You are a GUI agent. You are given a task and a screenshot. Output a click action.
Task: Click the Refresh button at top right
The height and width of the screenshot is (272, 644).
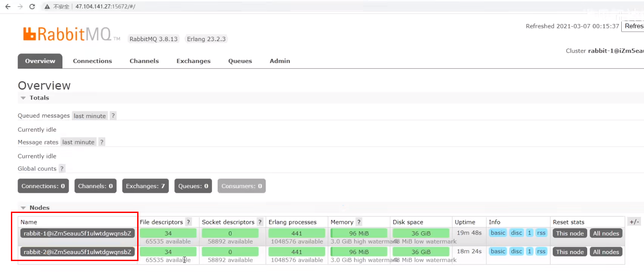click(x=633, y=26)
